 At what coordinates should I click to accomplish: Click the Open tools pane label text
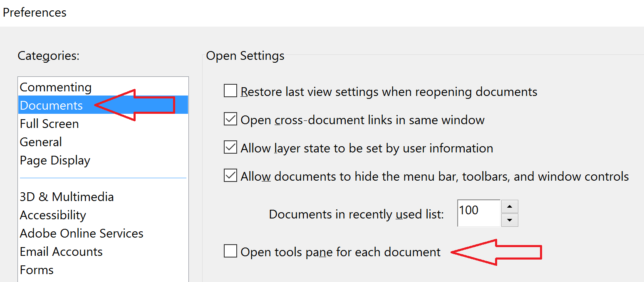[340, 252]
